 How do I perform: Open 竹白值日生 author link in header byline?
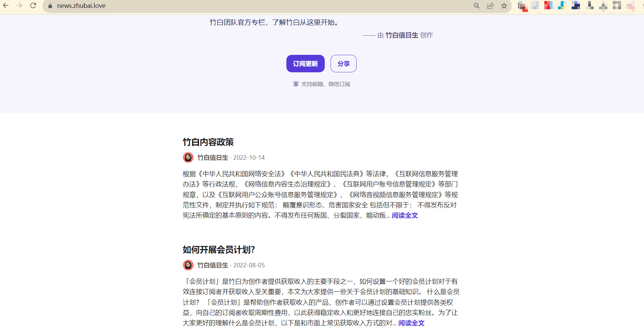402,35
